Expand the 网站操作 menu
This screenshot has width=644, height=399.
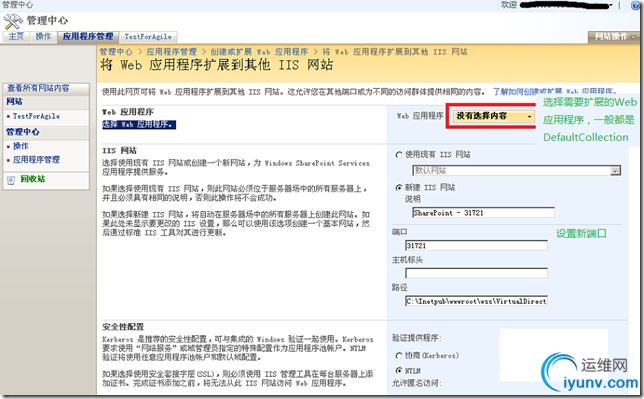[x=613, y=37]
